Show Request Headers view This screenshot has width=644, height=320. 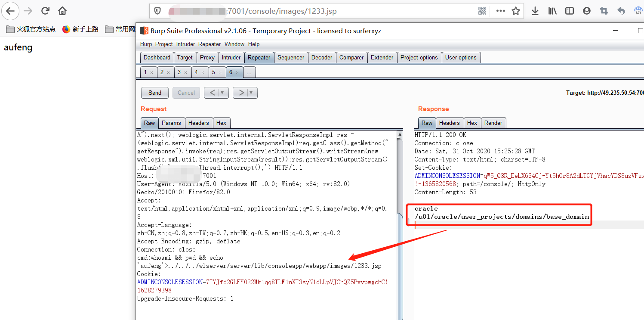pyautogui.click(x=199, y=123)
